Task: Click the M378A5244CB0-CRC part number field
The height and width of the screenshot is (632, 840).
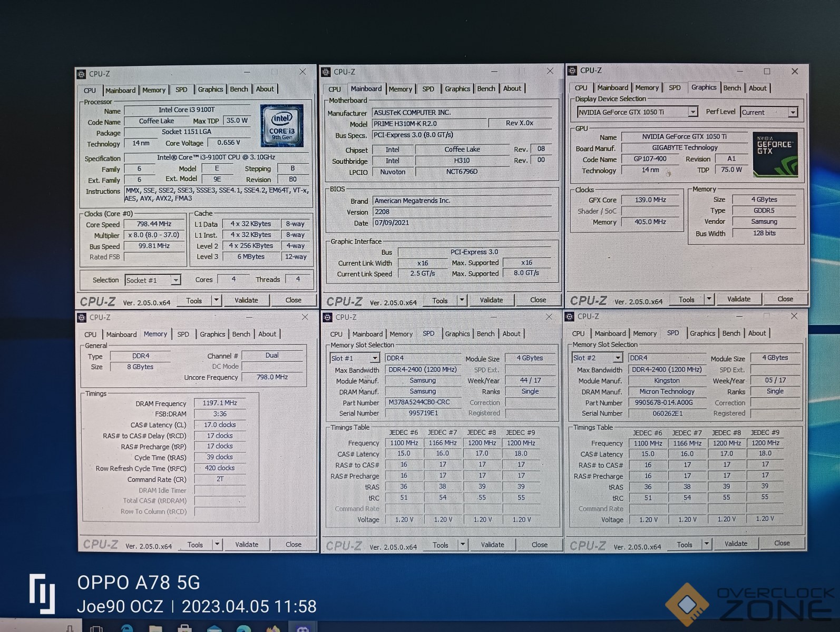Action: click(x=423, y=402)
